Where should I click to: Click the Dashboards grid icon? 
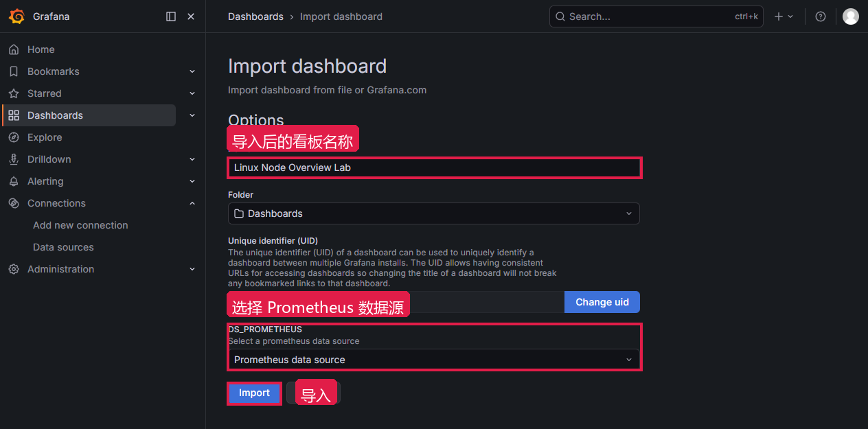(14, 115)
